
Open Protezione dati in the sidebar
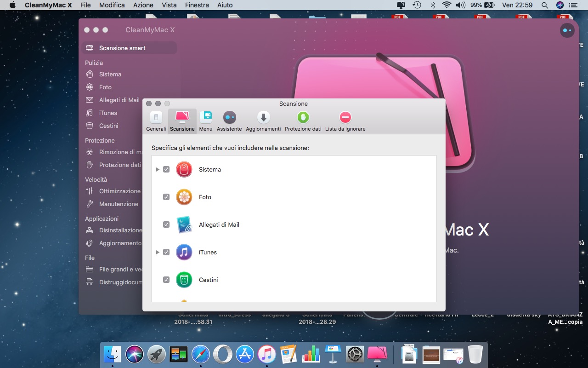point(113,165)
